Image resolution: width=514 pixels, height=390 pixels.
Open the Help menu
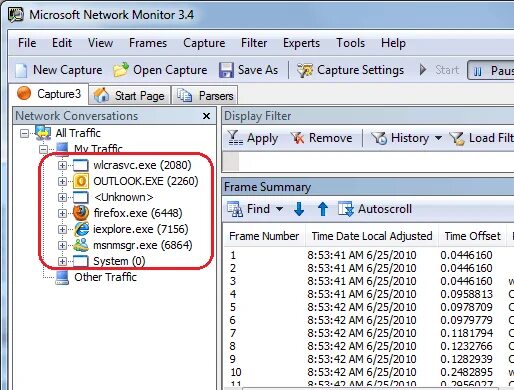point(393,43)
